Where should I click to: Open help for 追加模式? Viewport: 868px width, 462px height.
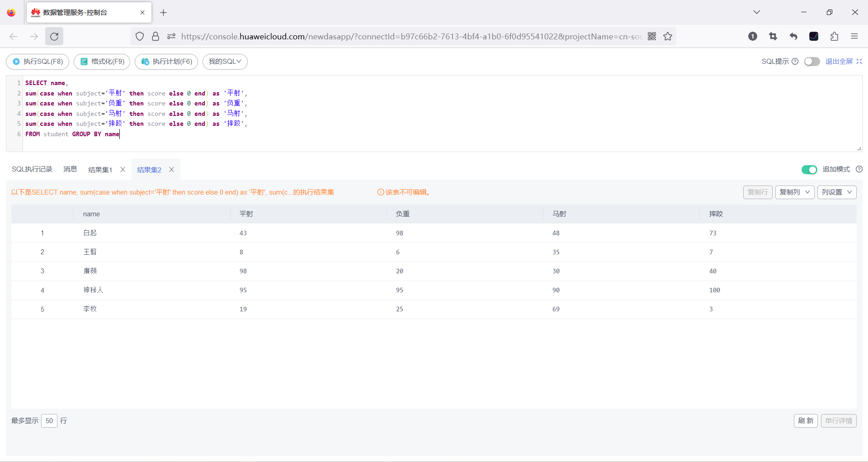click(859, 169)
